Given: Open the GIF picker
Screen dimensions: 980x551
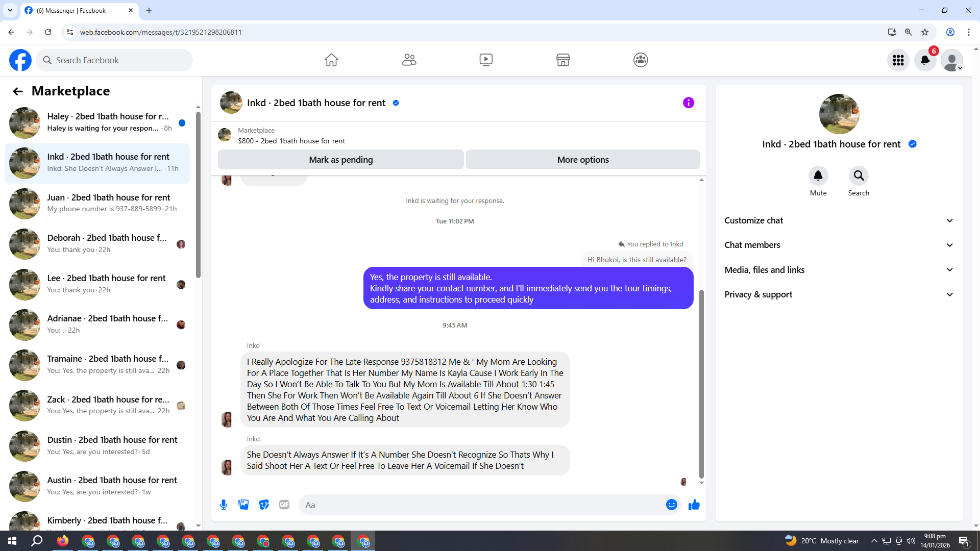Looking at the screenshot, I should pos(284,505).
